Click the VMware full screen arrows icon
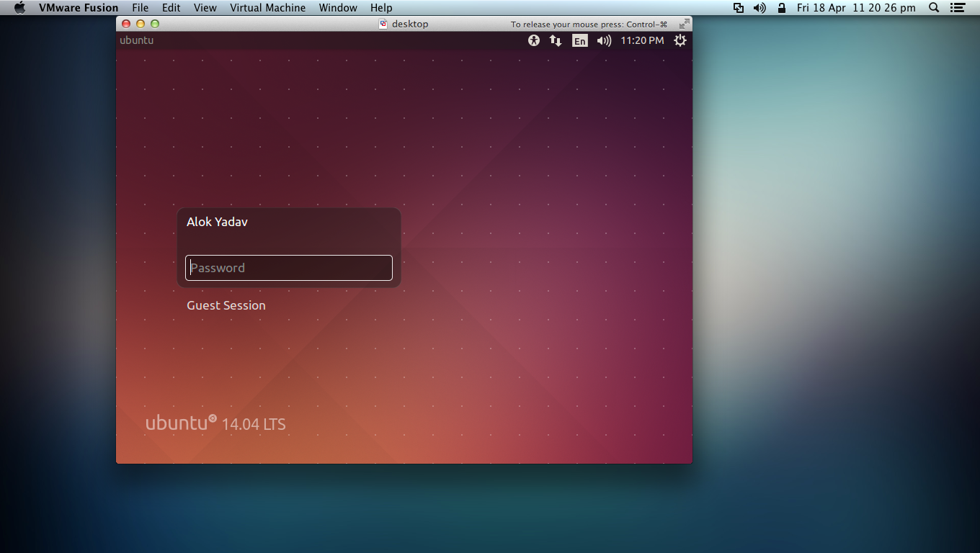 (684, 24)
